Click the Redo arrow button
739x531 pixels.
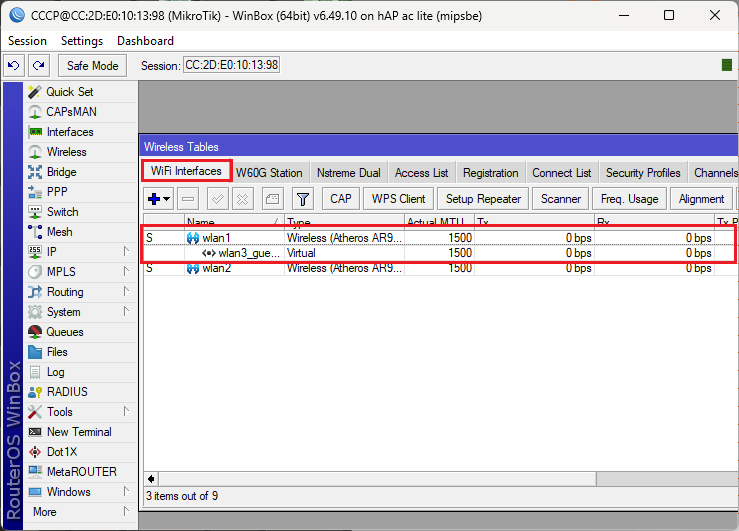(39, 65)
